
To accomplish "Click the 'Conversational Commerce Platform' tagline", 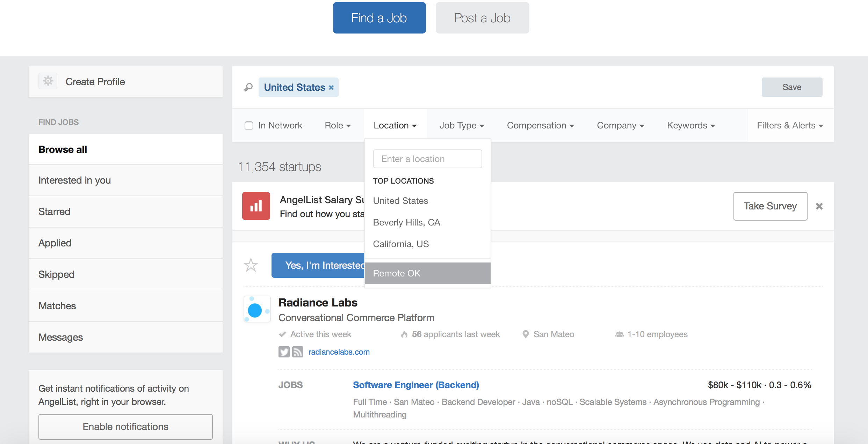I will 356,318.
